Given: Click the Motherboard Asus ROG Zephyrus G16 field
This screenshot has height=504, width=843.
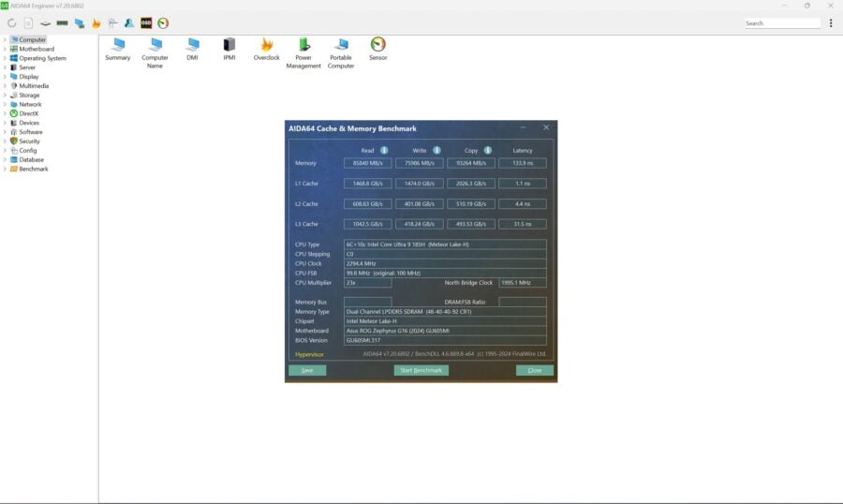Looking at the screenshot, I should (x=445, y=331).
